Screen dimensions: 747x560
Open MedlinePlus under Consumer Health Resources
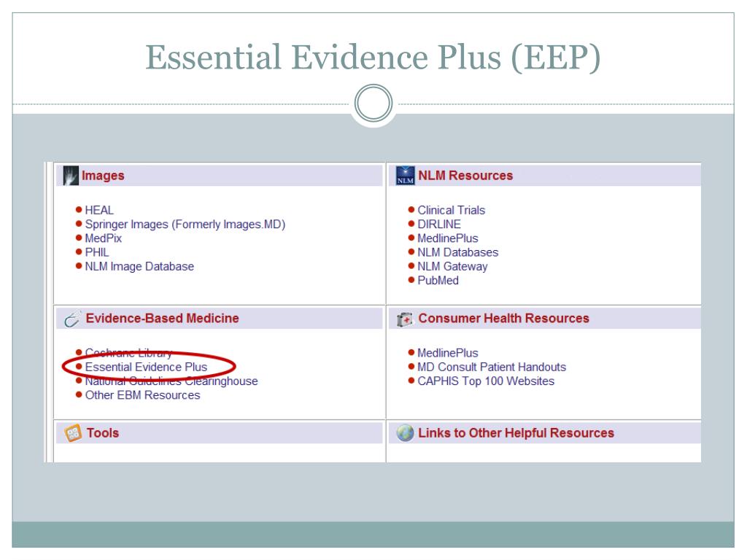click(448, 353)
